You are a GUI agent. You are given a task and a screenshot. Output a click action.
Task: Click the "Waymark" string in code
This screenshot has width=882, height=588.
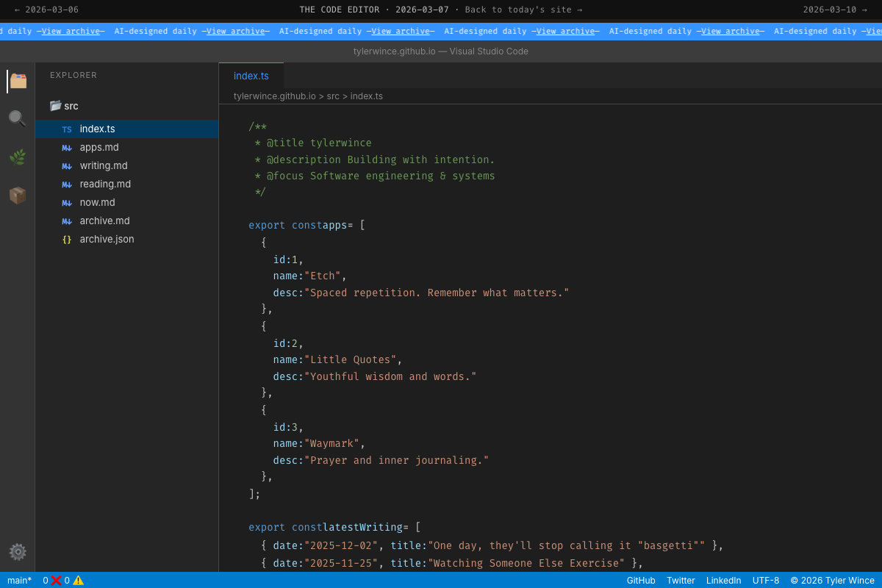pos(332,443)
